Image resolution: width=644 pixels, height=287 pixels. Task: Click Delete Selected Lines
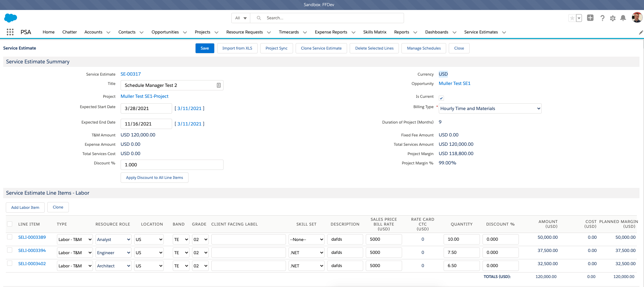tap(374, 48)
